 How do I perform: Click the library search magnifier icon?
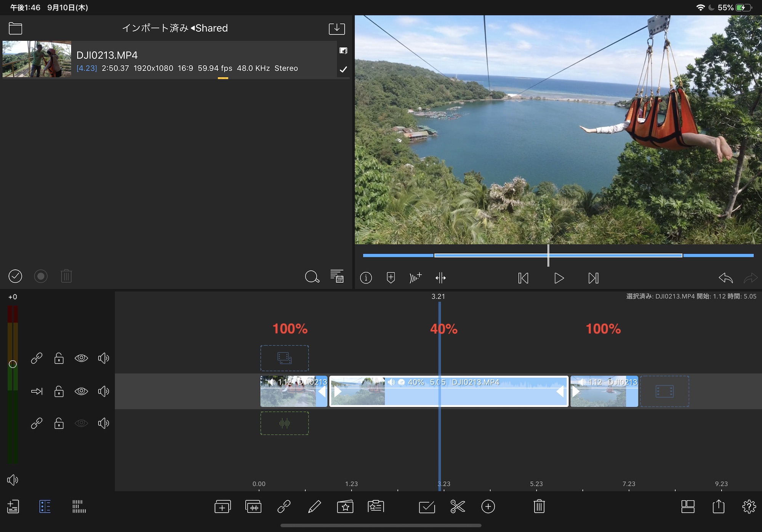pos(312,276)
